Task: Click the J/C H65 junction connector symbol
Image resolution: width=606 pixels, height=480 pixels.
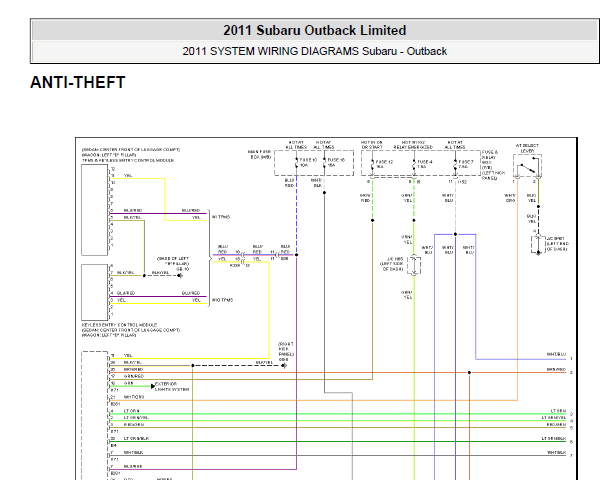Action: [414, 265]
